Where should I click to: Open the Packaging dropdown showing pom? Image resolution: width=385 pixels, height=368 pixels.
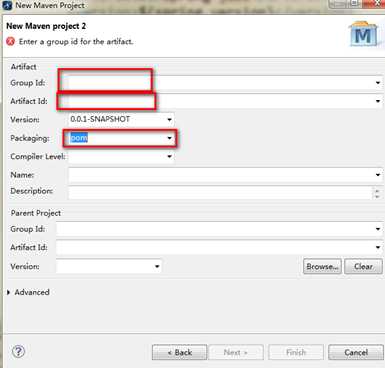tap(169, 138)
